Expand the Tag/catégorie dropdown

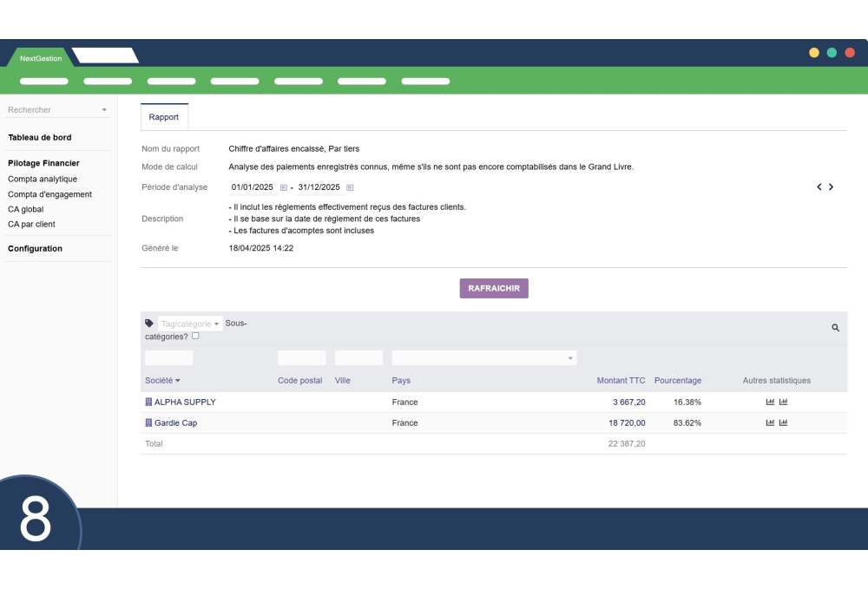[190, 324]
